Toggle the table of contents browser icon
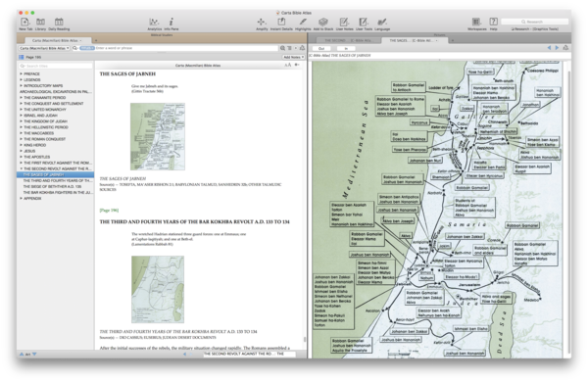The image size is (588, 382). click(x=22, y=57)
